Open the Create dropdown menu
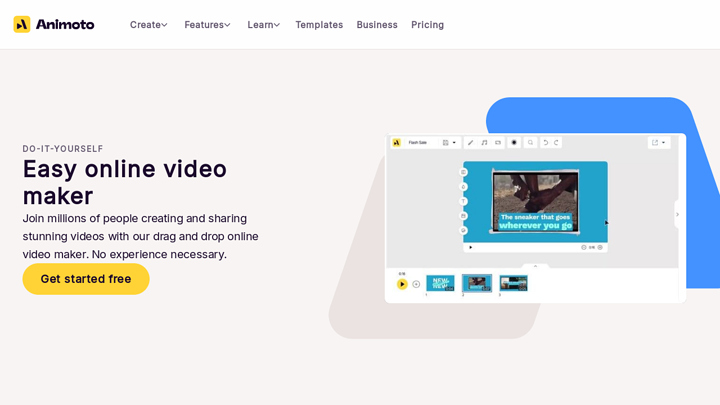 point(148,25)
